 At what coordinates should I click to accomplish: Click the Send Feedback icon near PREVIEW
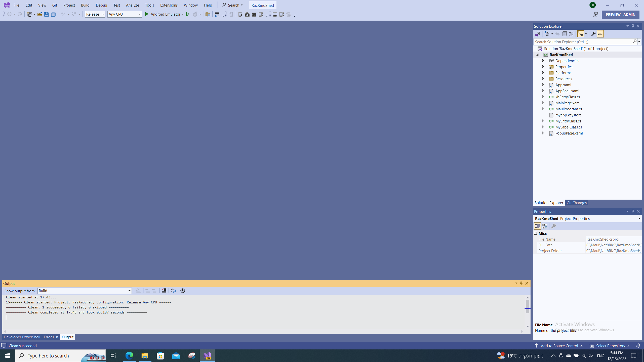click(x=595, y=15)
